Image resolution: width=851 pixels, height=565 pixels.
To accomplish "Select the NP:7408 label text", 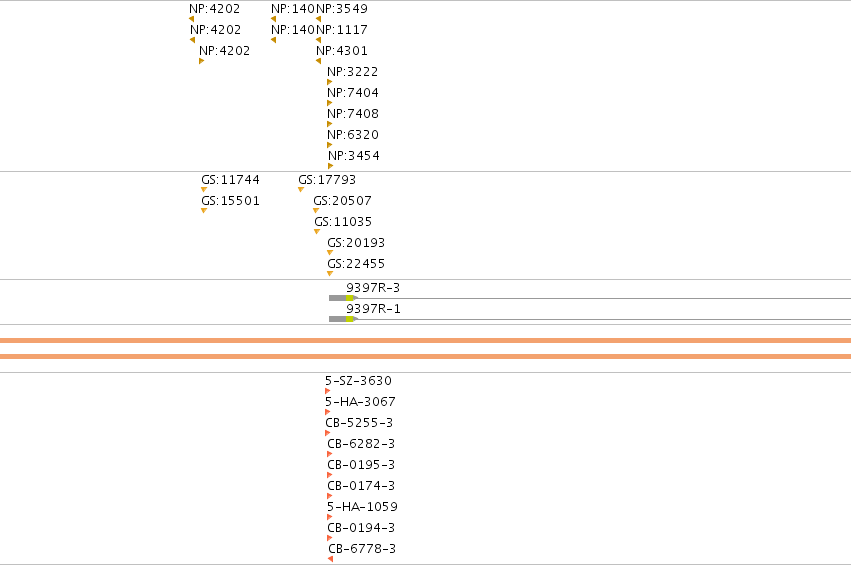I will (353, 113).
